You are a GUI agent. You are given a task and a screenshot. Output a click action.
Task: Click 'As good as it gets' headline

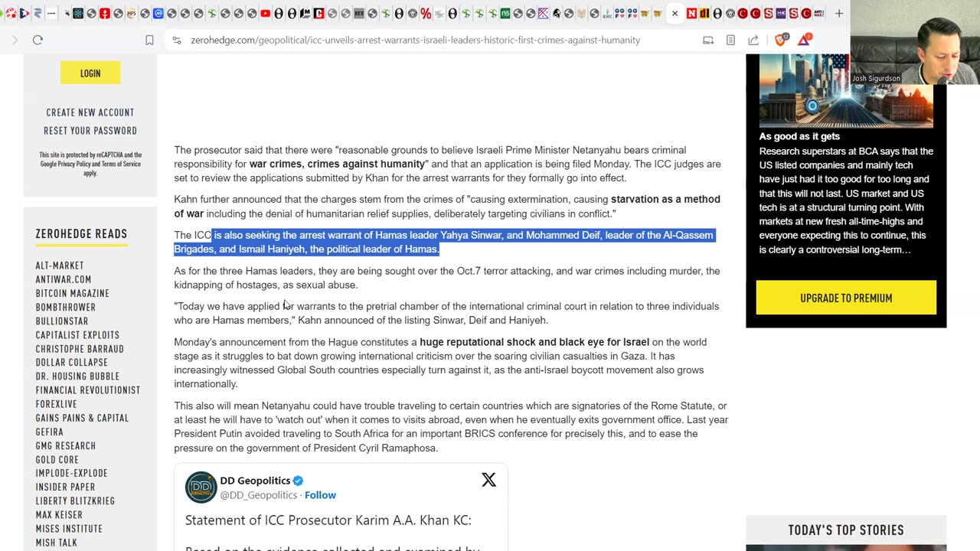pos(799,136)
